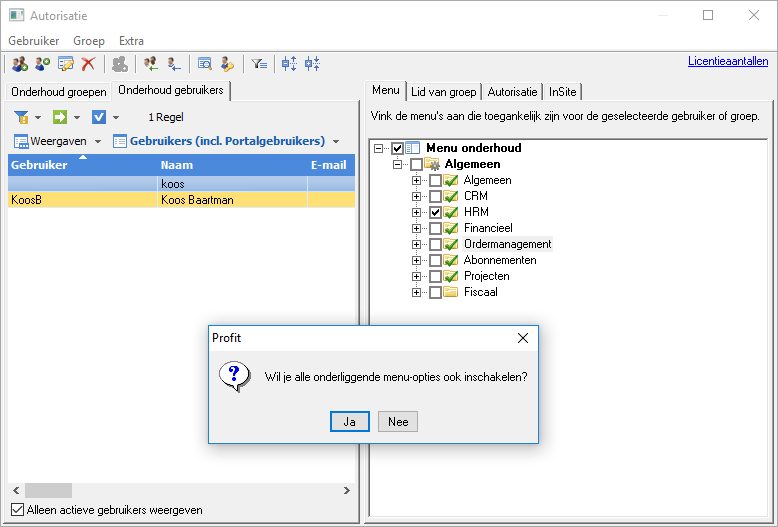Screen dimensions: 778x527
Task: Open the Extra menu
Action: pyautogui.click(x=131, y=41)
